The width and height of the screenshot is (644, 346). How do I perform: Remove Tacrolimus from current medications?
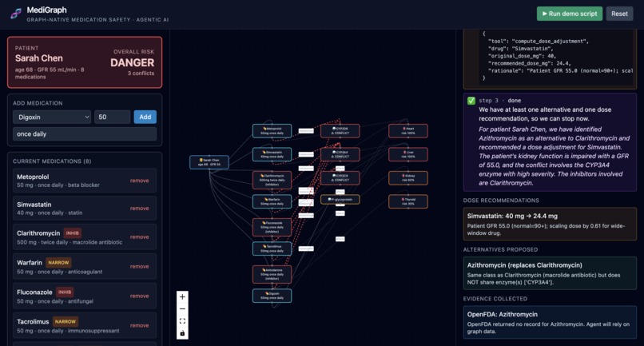tap(140, 325)
